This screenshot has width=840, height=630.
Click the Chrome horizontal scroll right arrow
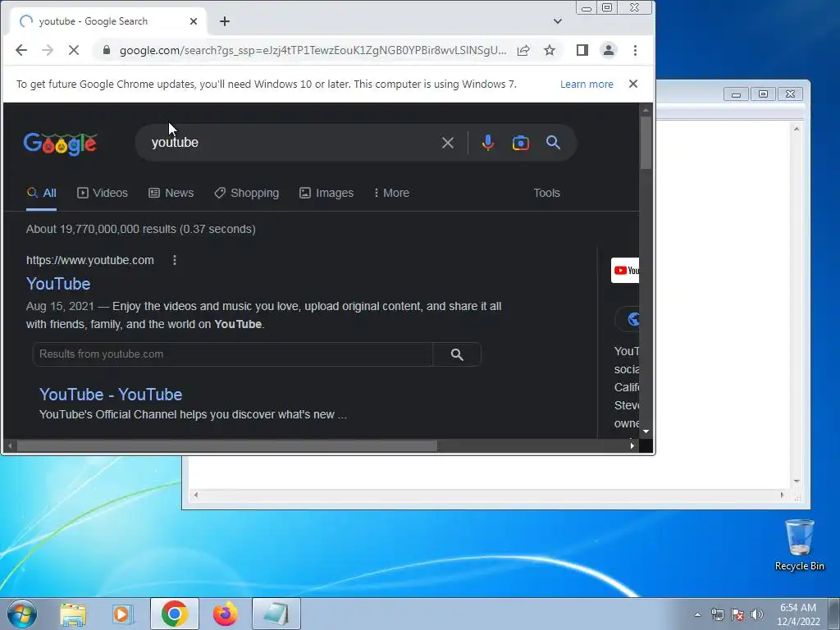point(632,445)
